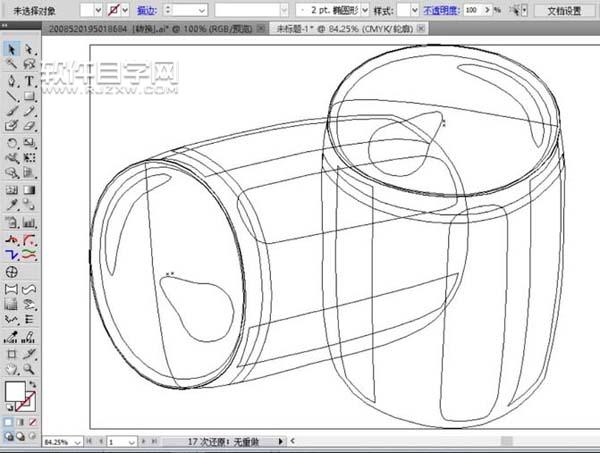Click the large white Fill color swatch
Viewport: 600px width, 453px height.
[15, 391]
